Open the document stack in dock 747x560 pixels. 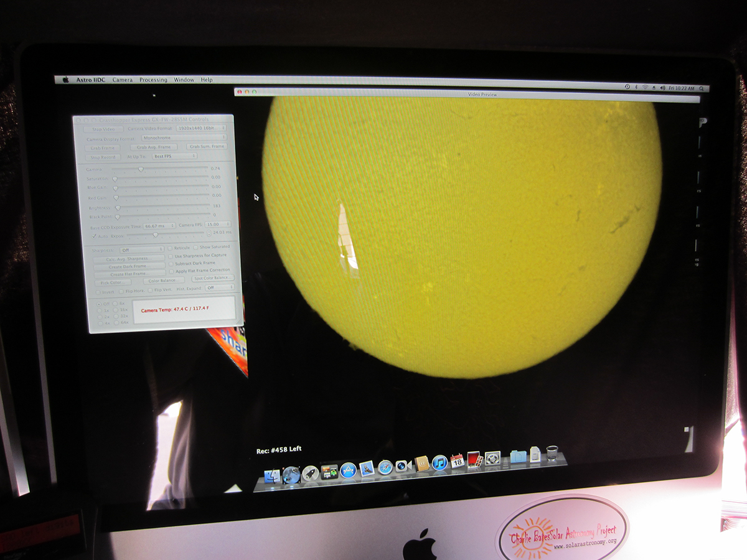(x=535, y=454)
